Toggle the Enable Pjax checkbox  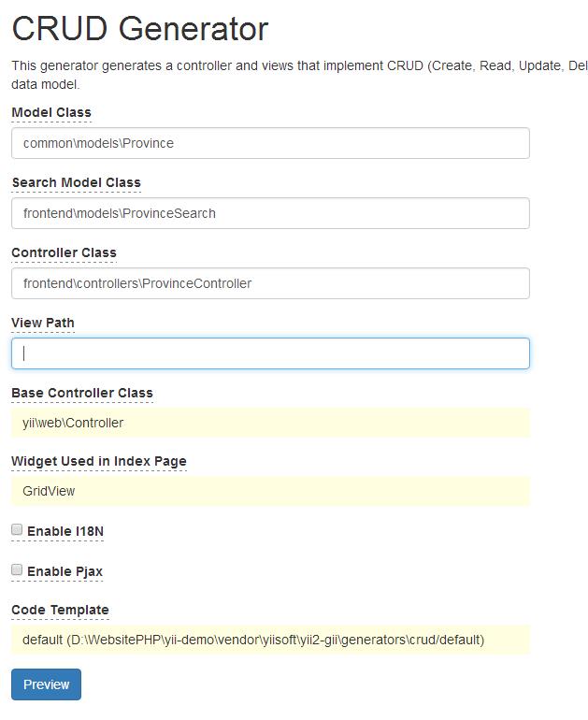[17, 569]
